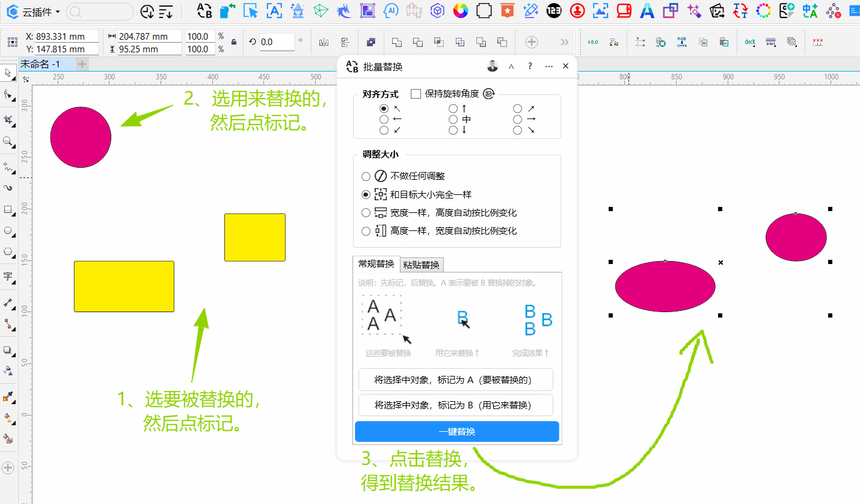Viewport: 860px width, 504px height.
Task: Choose 宽度一样，高度自动按比例变化 radio option
Action: [366, 213]
